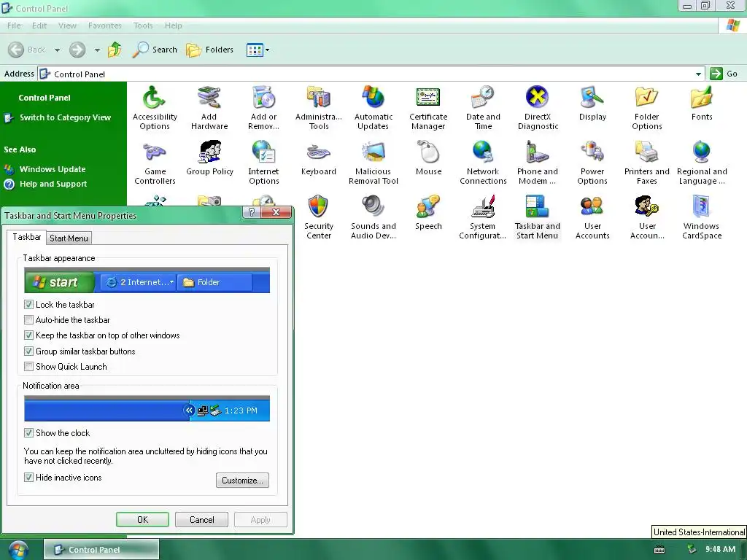Viewport: 747px width, 560px height.
Task: Open the Windows Update link
Action: click(x=53, y=169)
